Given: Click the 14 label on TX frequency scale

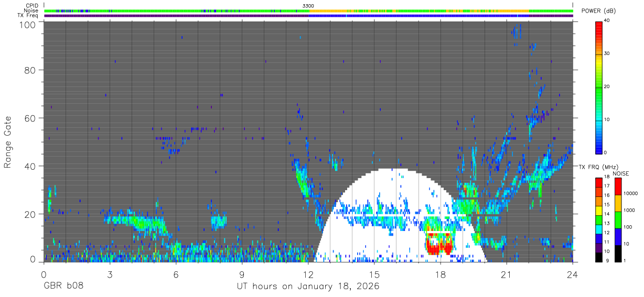Looking at the screenshot, I should [x=607, y=215].
